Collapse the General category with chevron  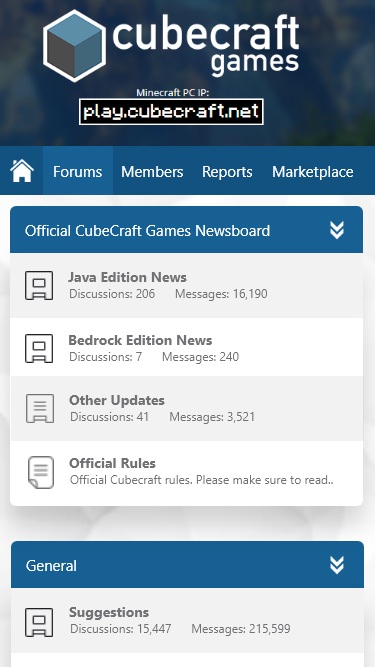click(x=337, y=565)
